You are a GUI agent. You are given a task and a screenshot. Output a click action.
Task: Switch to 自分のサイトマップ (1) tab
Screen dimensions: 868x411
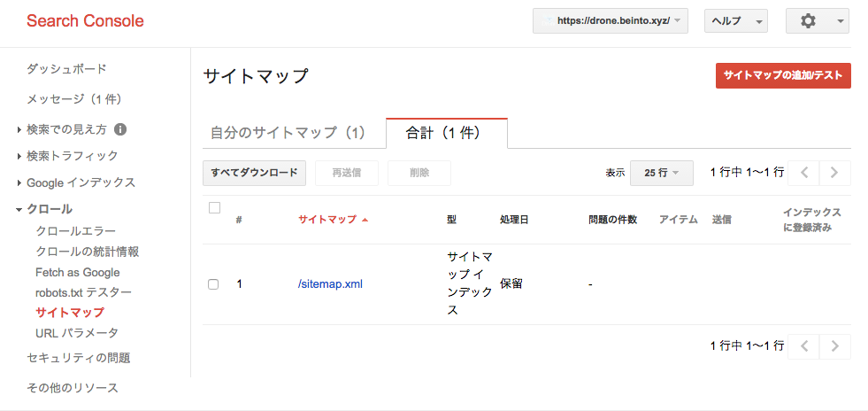(288, 133)
